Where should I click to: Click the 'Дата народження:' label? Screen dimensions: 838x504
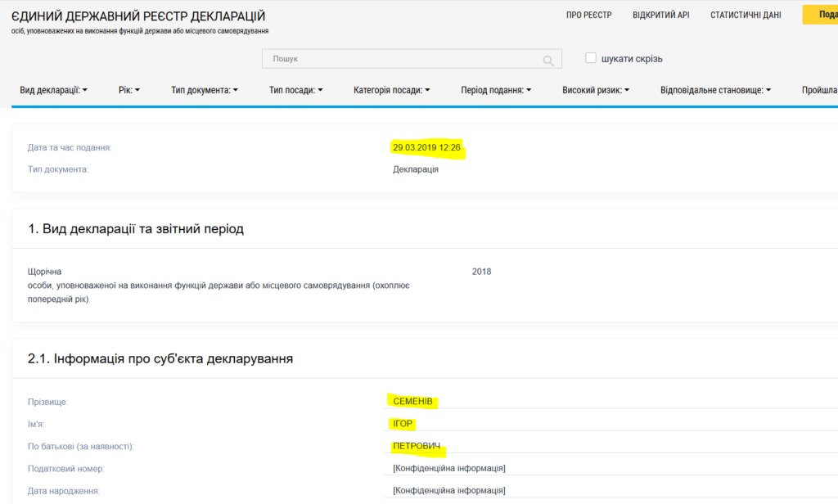(x=64, y=491)
